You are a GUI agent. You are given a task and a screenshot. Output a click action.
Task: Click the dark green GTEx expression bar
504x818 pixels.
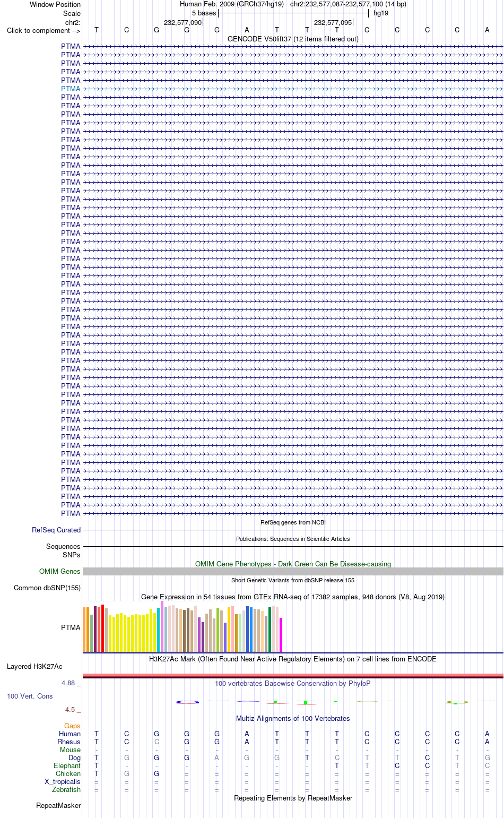pyautogui.click(x=270, y=629)
